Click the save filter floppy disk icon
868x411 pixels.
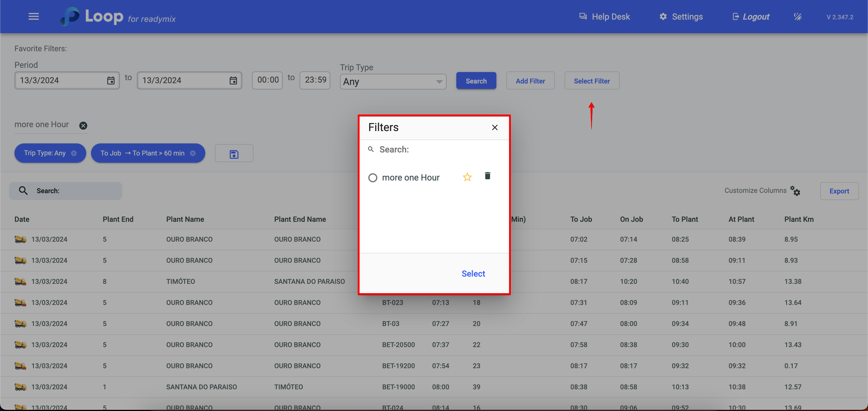tap(234, 154)
